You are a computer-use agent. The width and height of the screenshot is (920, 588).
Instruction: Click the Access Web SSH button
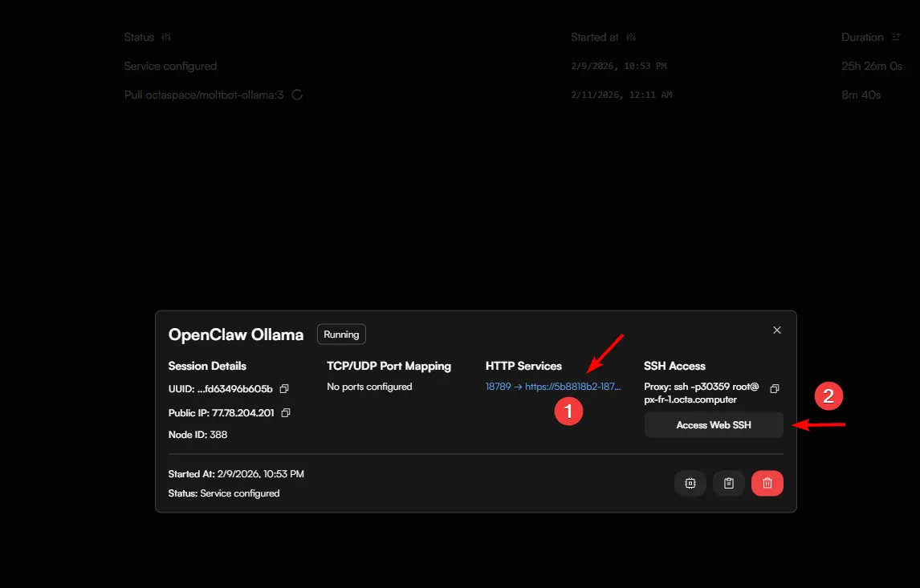click(x=714, y=425)
